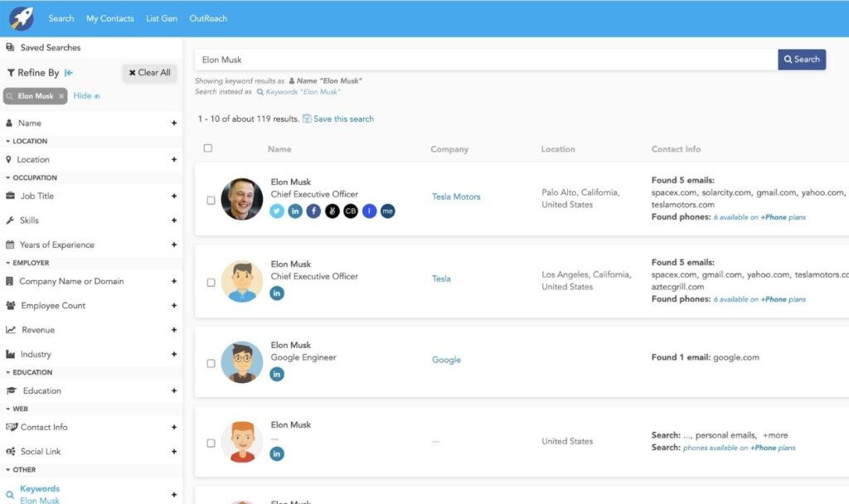The image size is (849, 504).
Task: Click the Job Title briefcase icon
Action: 10,196
